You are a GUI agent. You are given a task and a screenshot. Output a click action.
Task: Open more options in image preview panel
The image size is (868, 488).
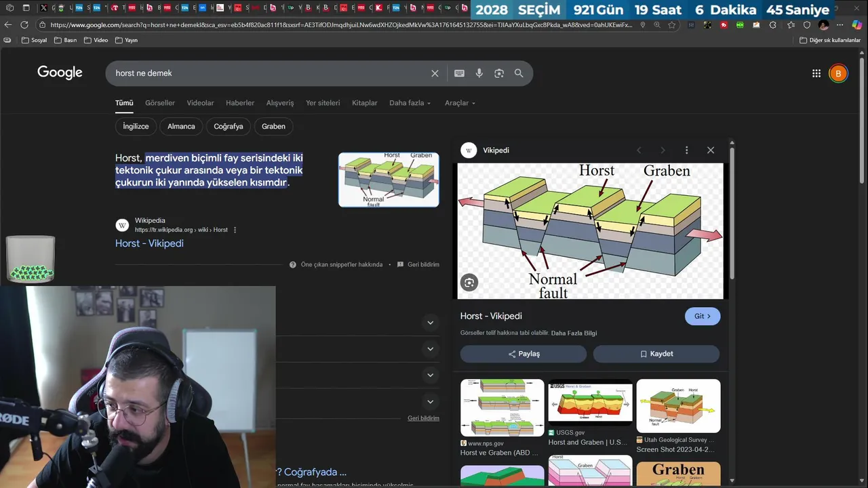(686, 150)
